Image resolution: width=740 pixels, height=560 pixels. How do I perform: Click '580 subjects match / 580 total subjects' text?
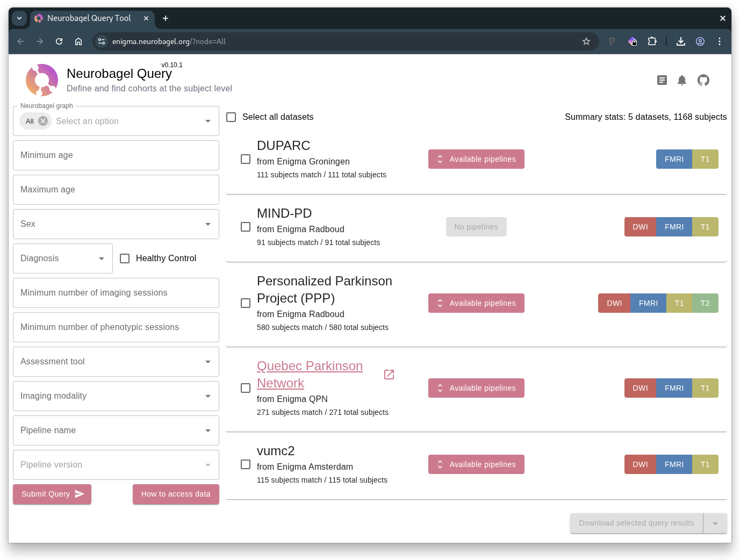(x=322, y=327)
